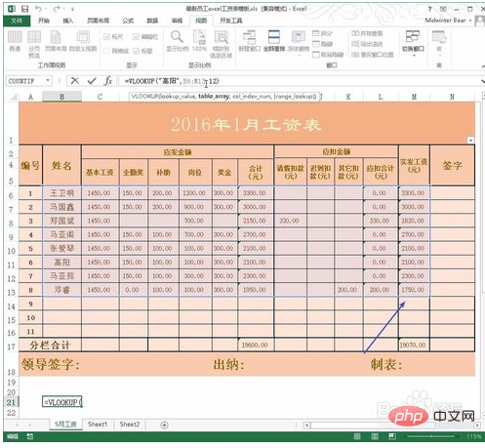485x448 pixels.
Task: Switch to Insert (插入) ribbon tab
Action: (67, 20)
